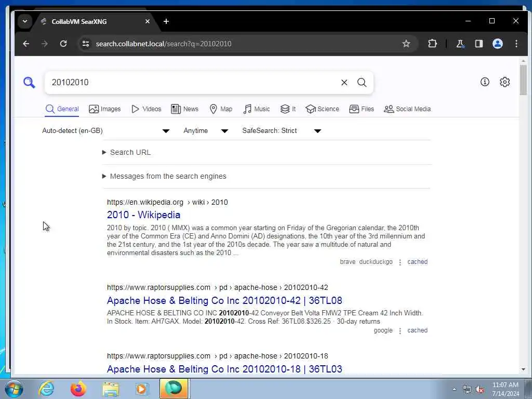Close the CollabVM SearXNG tab
This screenshot has width=532, height=399.
pyautogui.click(x=147, y=21)
